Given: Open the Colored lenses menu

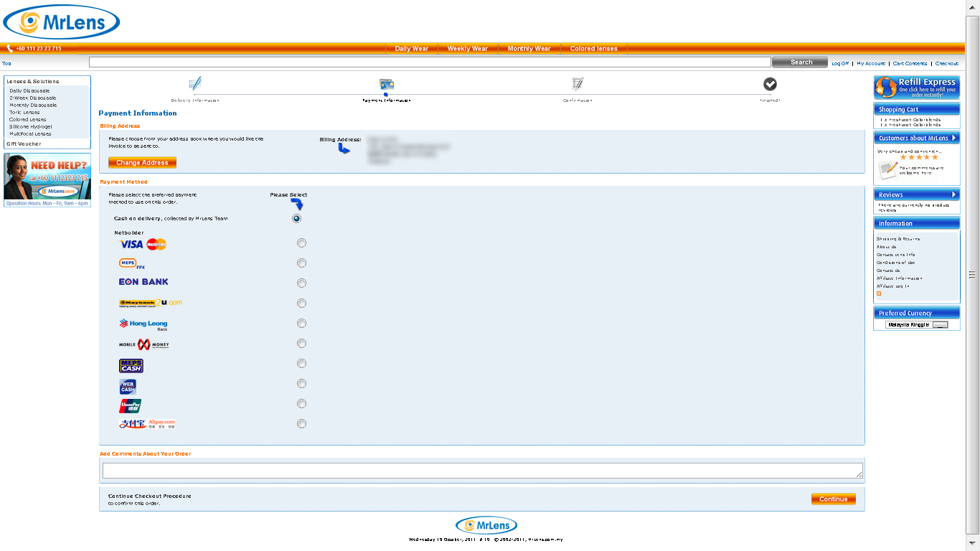Looking at the screenshot, I should [594, 49].
